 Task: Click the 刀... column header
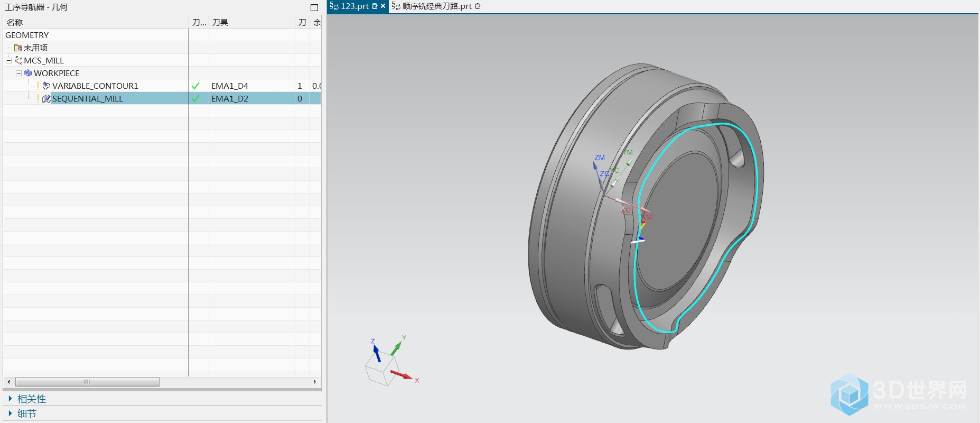pyautogui.click(x=199, y=22)
